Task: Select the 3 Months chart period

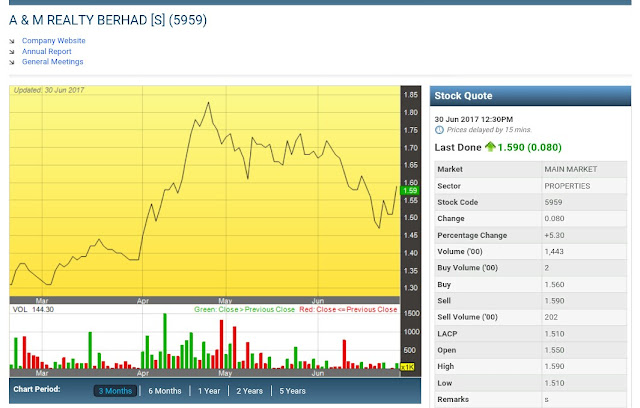Action: (116, 391)
